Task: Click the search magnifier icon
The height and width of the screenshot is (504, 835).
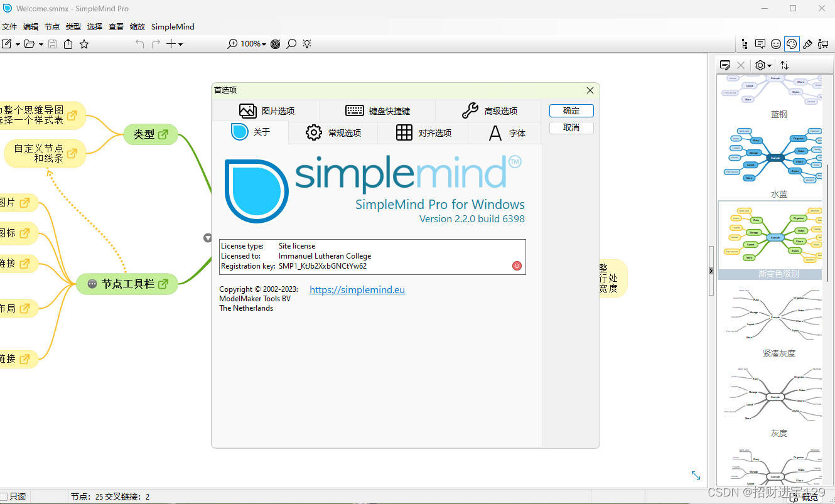Action: point(291,44)
